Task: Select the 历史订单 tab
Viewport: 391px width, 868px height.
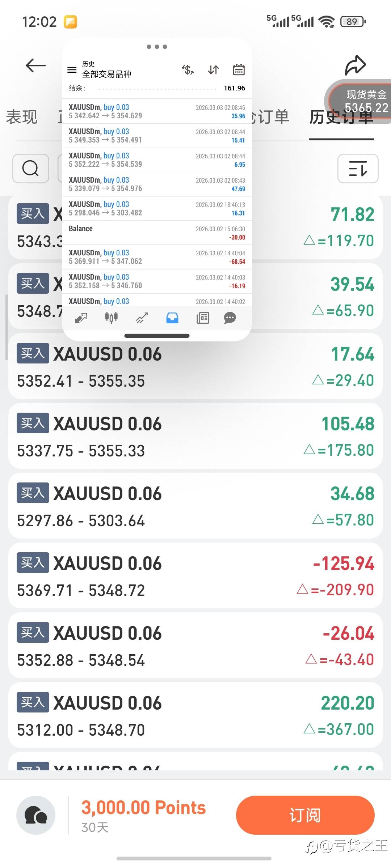Action: 341,117
